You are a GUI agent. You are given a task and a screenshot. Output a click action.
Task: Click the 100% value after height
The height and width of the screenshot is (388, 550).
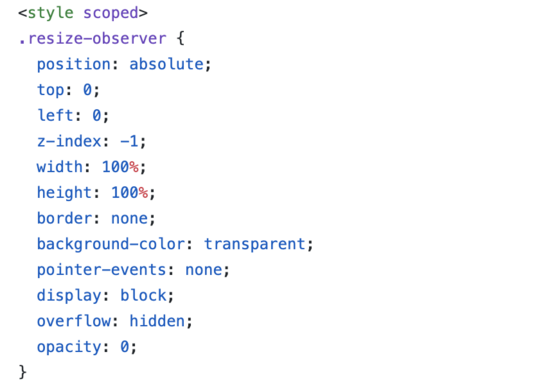(129, 192)
